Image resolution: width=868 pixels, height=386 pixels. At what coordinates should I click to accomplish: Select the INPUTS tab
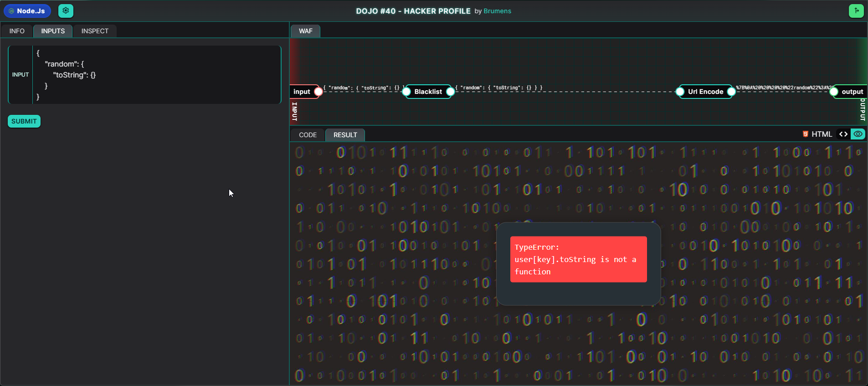coord(53,31)
